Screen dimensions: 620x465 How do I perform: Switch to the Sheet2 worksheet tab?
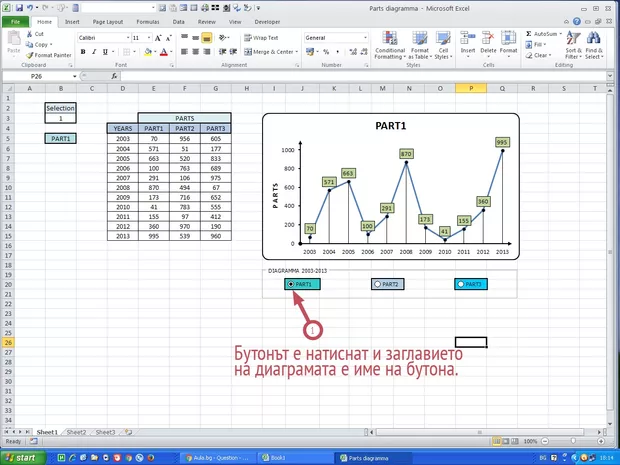click(76, 432)
